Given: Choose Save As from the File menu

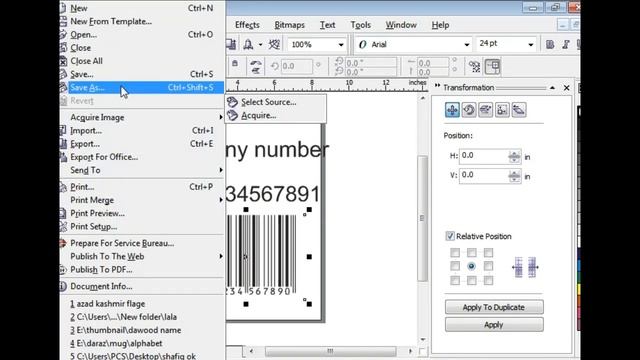Looking at the screenshot, I should [x=142, y=87].
